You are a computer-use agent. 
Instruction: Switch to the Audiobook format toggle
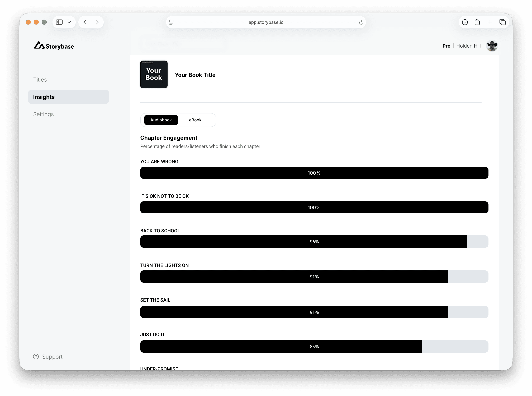point(161,120)
